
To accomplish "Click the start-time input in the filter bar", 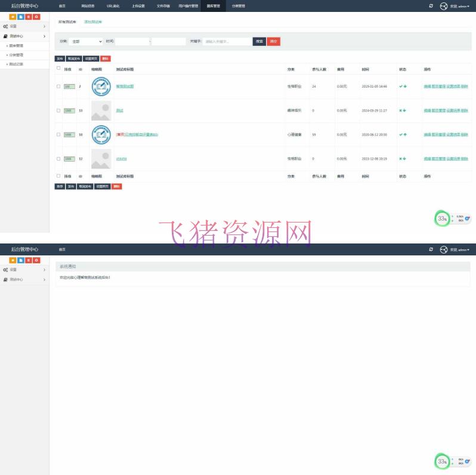I will pyautogui.click(x=132, y=42).
